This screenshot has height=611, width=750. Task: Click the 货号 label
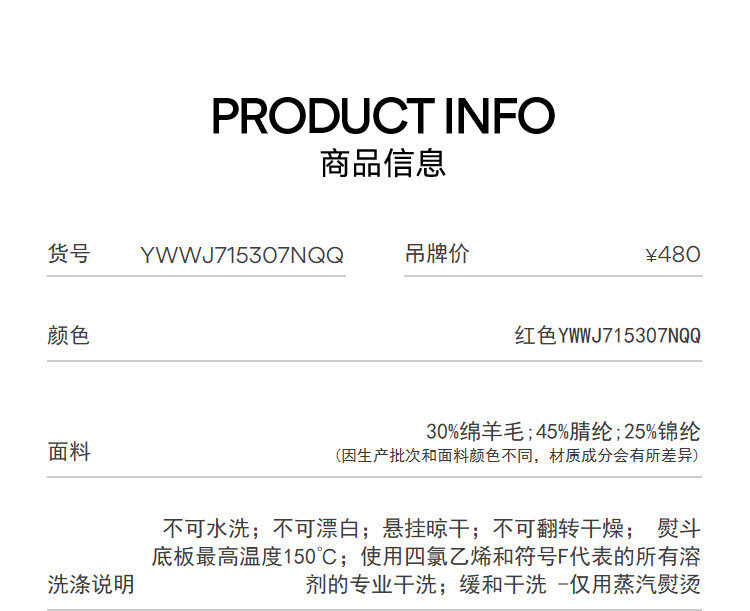coord(68,254)
